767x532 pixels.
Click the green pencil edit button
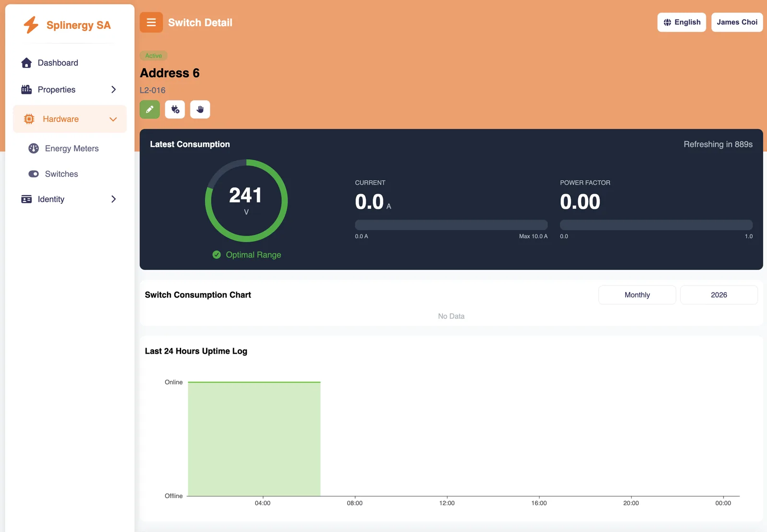click(x=150, y=109)
